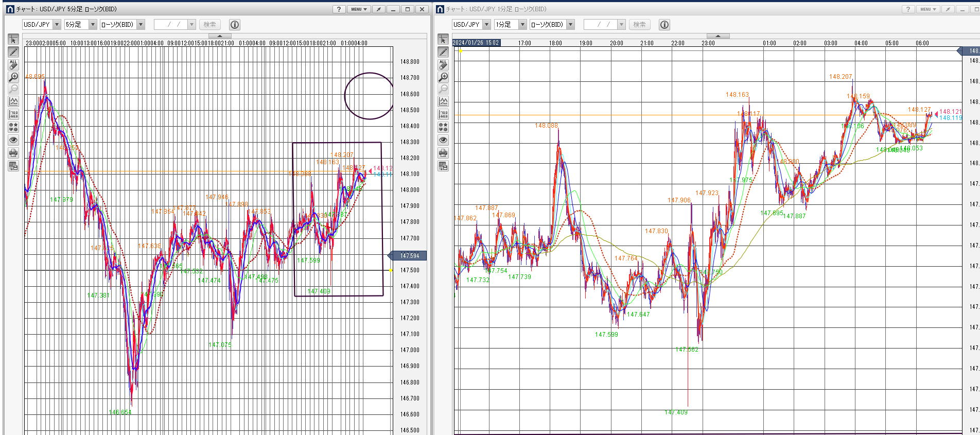Click the shapes and symbols icon in 5分足 chart
980x435 pixels.
[13, 127]
